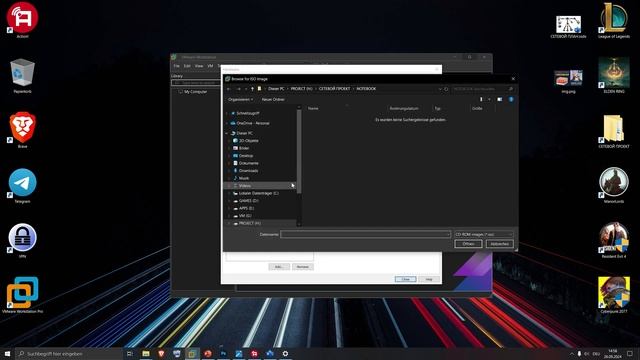Select Dokumente in the navigation tree
Viewport: 640px width, 360px height.
pos(249,163)
